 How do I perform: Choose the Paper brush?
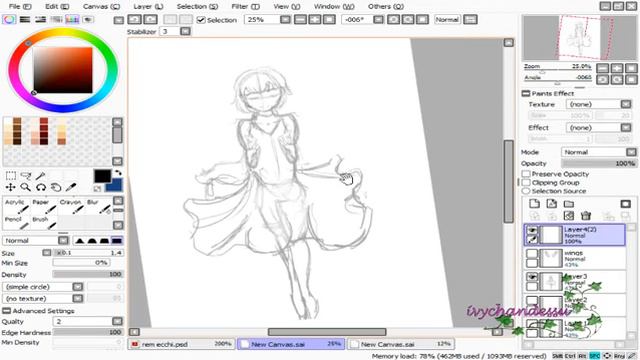tap(43, 206)
